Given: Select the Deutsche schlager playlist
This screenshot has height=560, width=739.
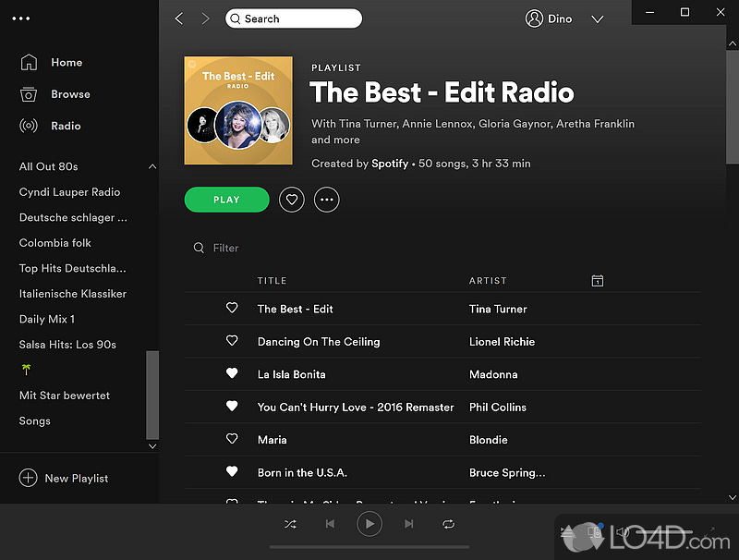Looking at the screenshot, I should pyautogui.click(x=73, y=217).
